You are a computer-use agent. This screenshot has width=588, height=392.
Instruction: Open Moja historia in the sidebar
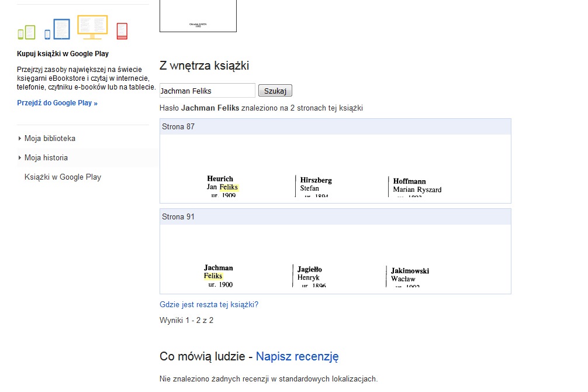click(46, 158)
